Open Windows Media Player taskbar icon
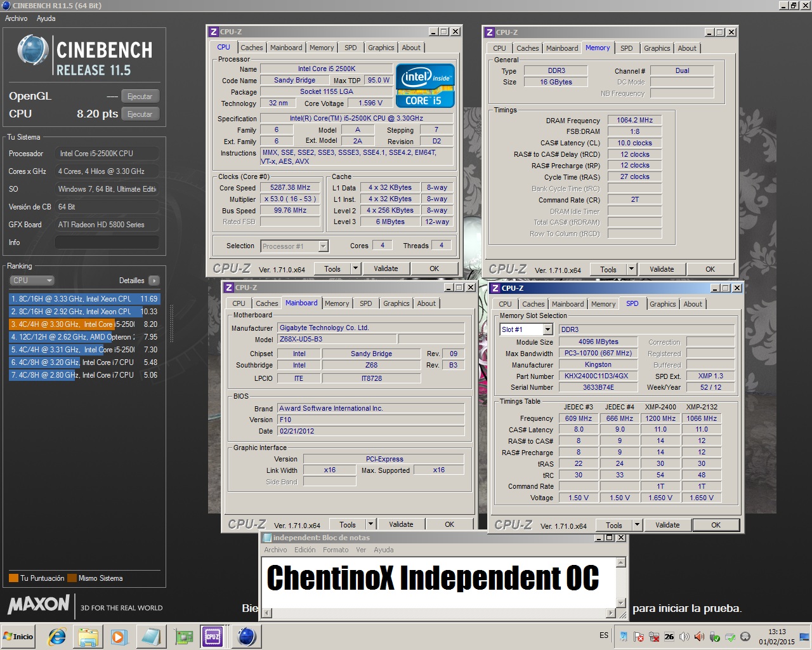 coord(119,637)
